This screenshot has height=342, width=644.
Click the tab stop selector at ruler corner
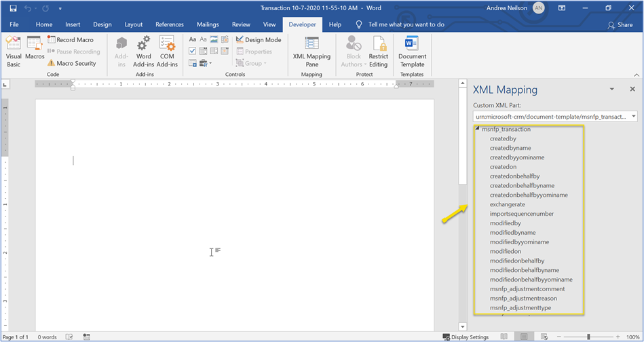click(x=5, y=85)
